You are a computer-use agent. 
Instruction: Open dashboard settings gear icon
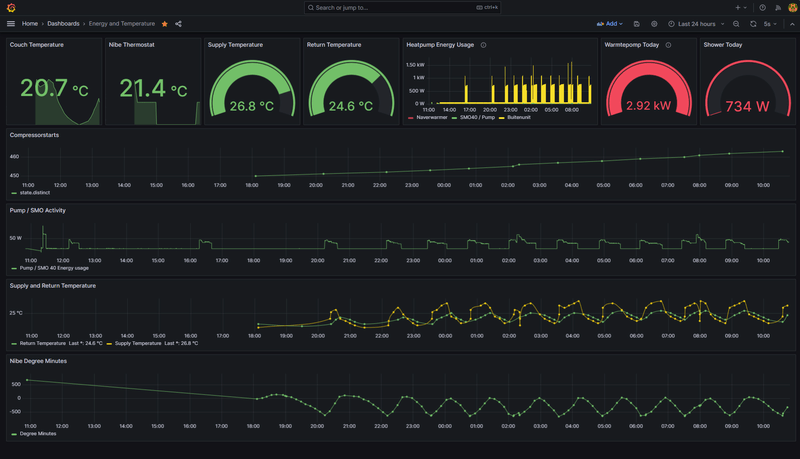(x=654, y=24)
